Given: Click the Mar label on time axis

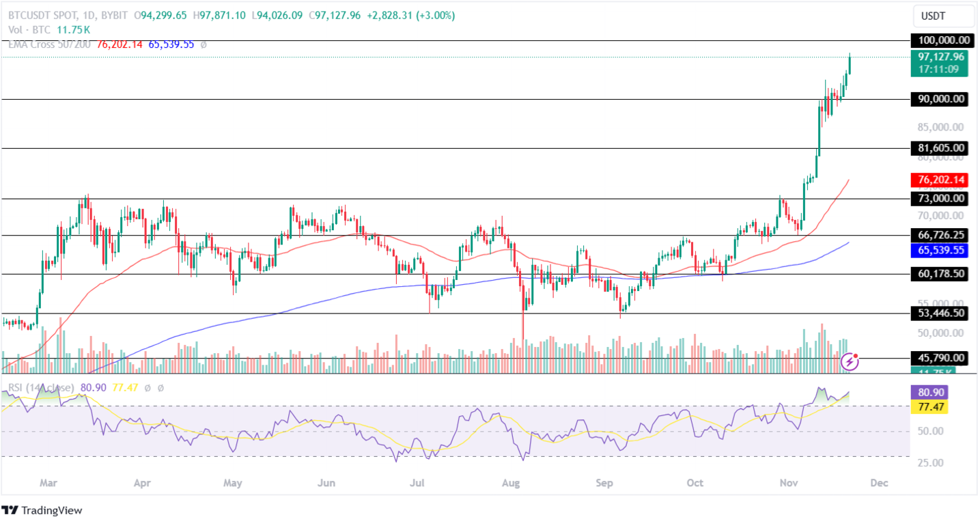Looking at the screenshot, I should 48,483.
